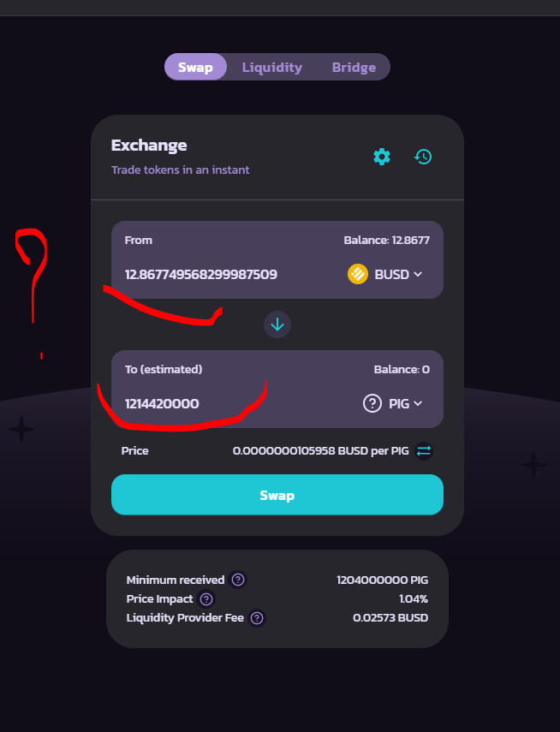Expand the PIG token dropdown
560x732 pixels.
(x=405, y=404)
